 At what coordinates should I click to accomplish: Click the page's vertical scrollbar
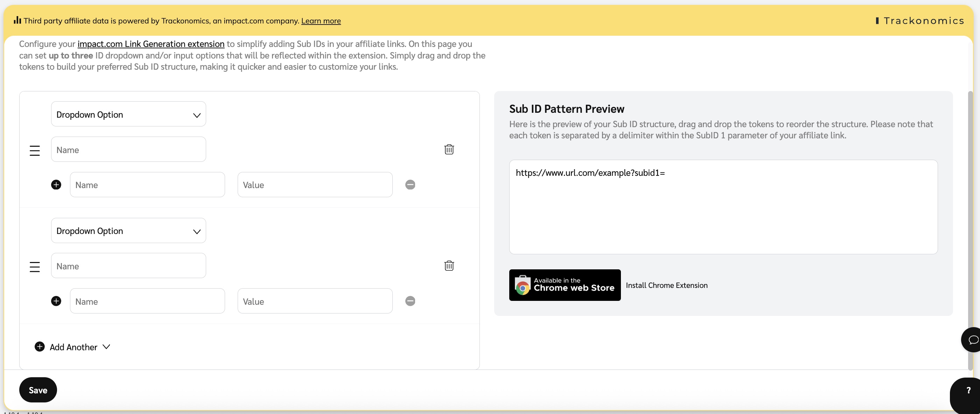tap(970, 228)
